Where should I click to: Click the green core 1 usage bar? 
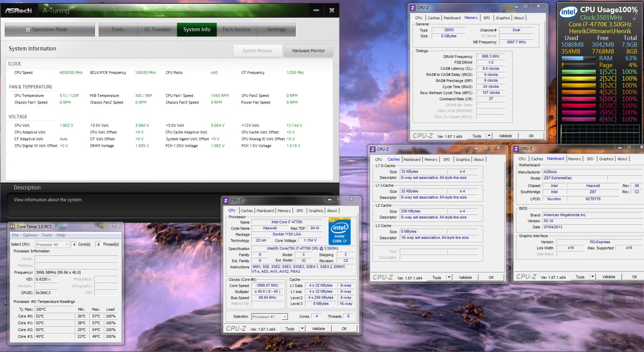[579, 72]
